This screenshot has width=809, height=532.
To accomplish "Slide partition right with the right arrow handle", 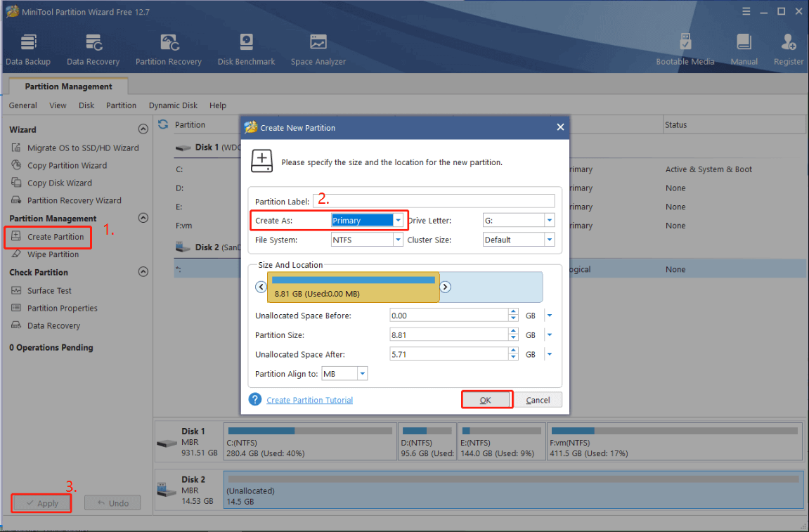I will point(445,287).
